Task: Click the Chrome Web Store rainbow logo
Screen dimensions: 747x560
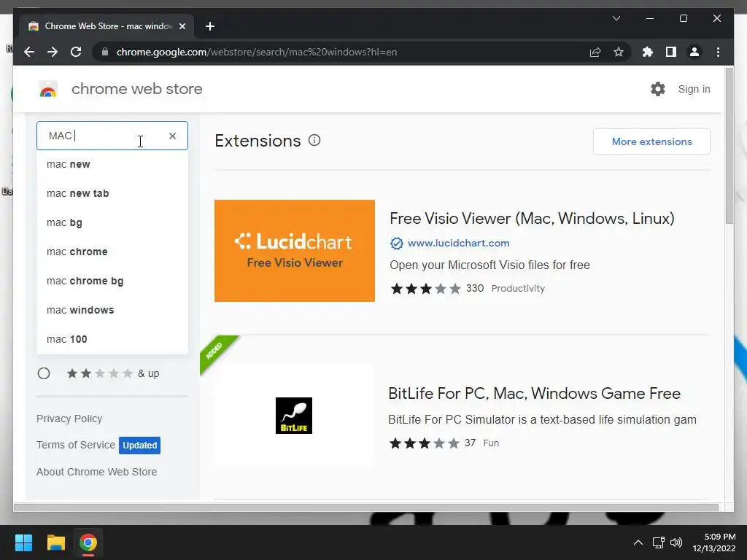Action: point(48,89)
